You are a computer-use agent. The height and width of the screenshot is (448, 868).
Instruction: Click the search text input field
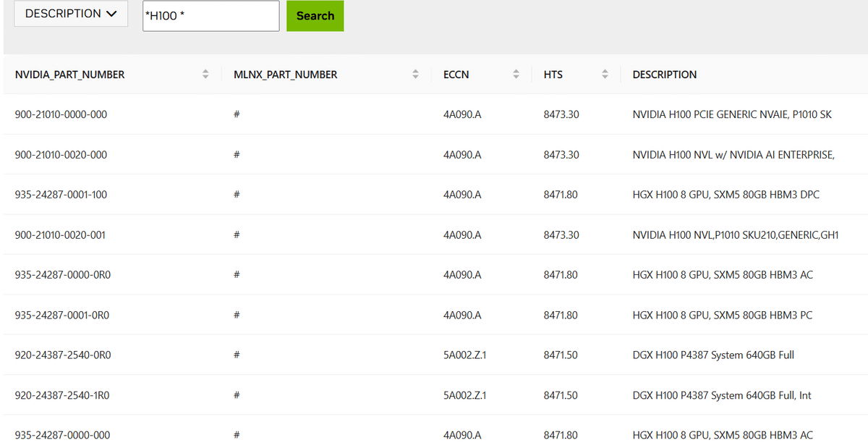[x=210, y=16]
